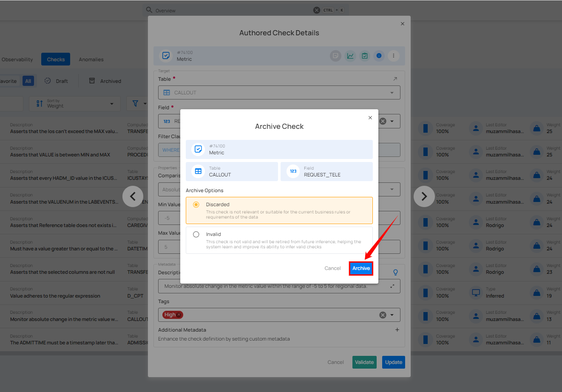Click the Inferred type monitor icon
The width and height of the screenshot is (562, 392).
(x=476, y=293)
